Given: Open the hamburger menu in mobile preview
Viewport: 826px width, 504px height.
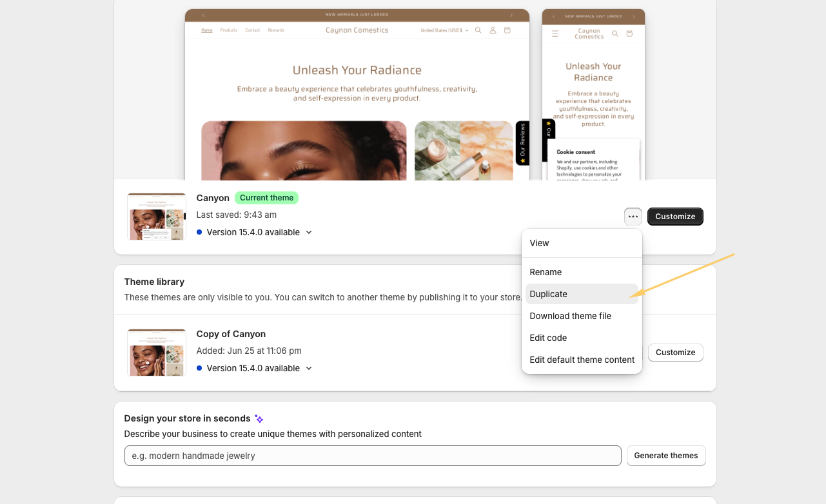Looking at the screenshot, I should [555, 34].
